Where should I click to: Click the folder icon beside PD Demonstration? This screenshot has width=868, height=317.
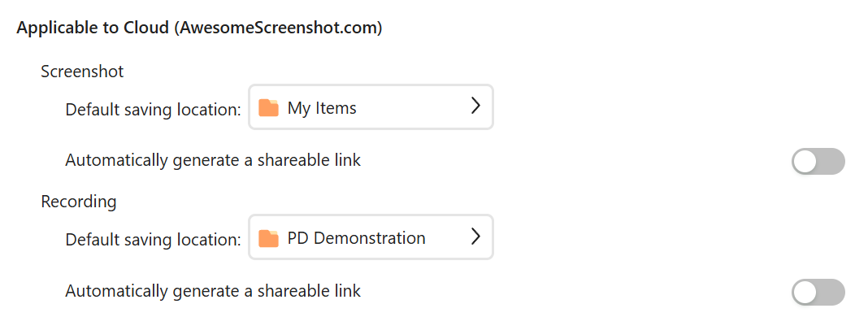(x=268, y=238)
